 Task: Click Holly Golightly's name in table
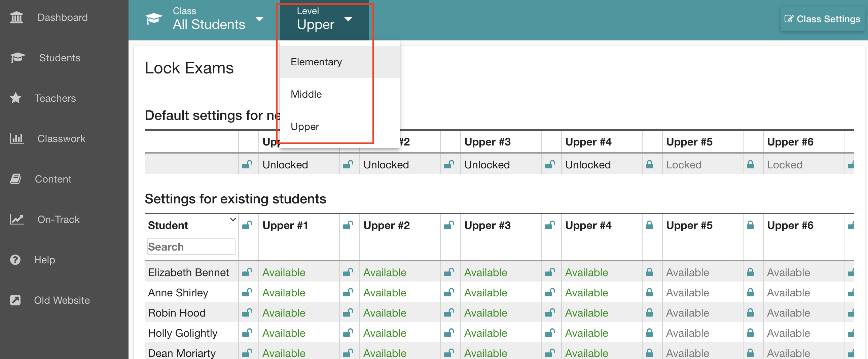(x=183, y=333)
